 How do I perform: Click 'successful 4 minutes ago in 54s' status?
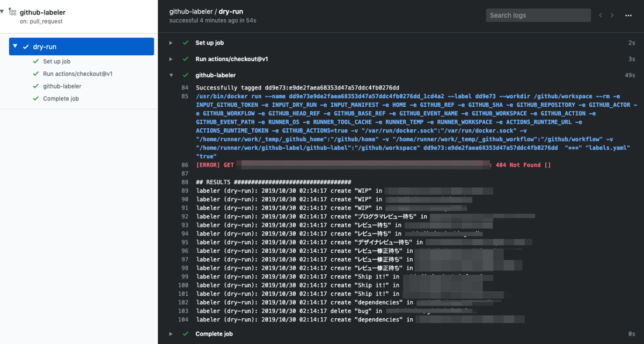(213, 20)
